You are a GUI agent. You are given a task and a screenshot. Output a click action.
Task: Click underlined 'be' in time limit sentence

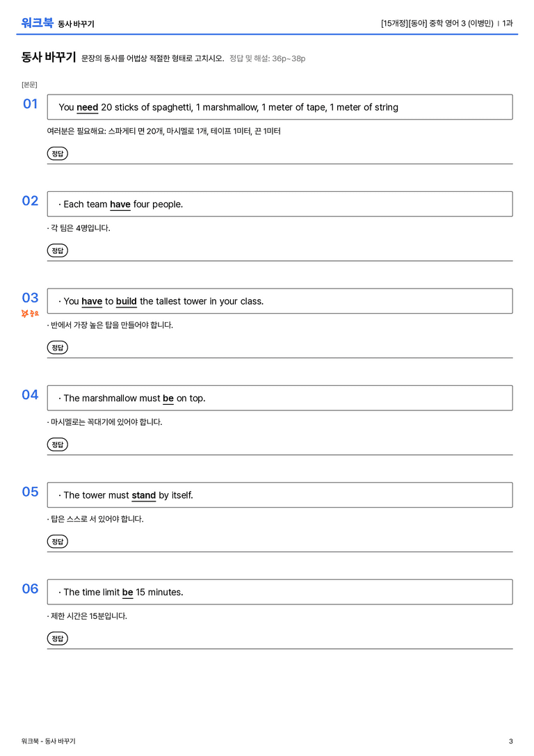[128, 592]
